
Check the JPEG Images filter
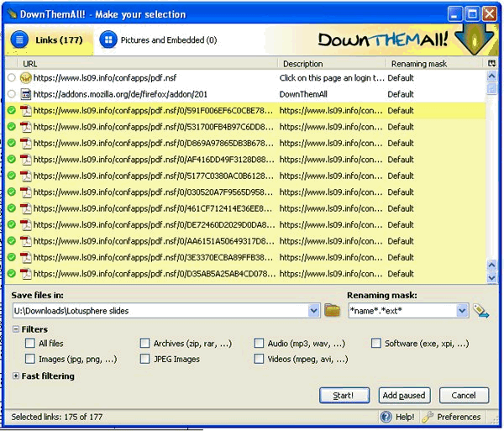click(145, 359)
